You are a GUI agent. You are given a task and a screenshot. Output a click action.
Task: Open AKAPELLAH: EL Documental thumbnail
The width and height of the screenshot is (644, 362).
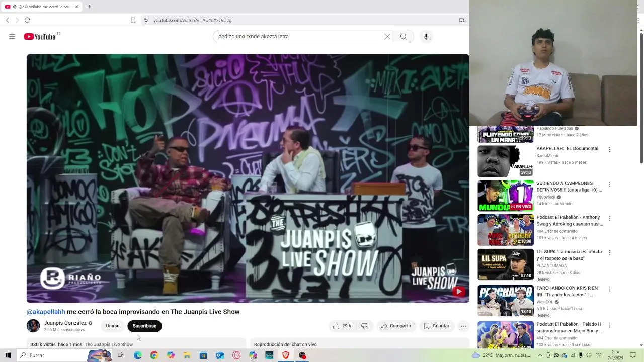tap(506, 161)
